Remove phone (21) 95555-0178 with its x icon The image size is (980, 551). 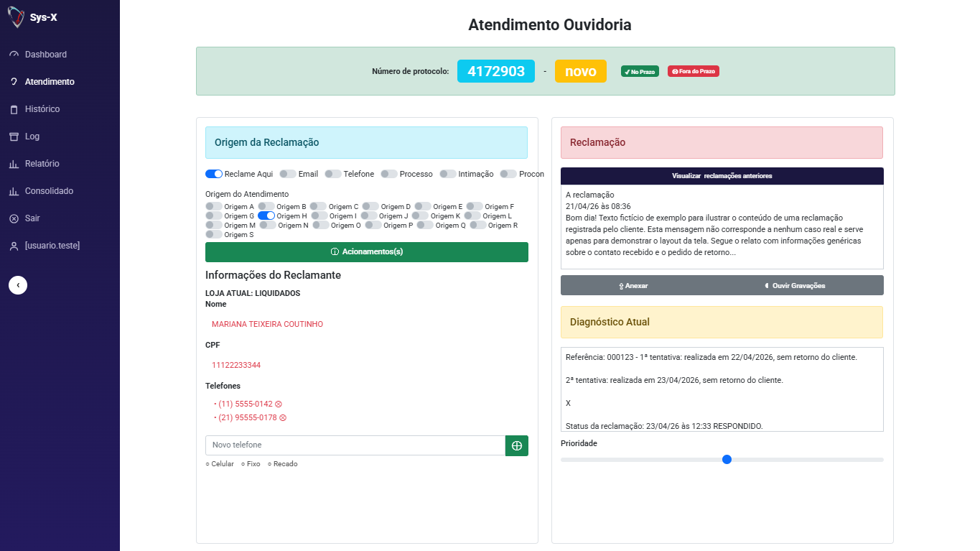tap(283, 417)
